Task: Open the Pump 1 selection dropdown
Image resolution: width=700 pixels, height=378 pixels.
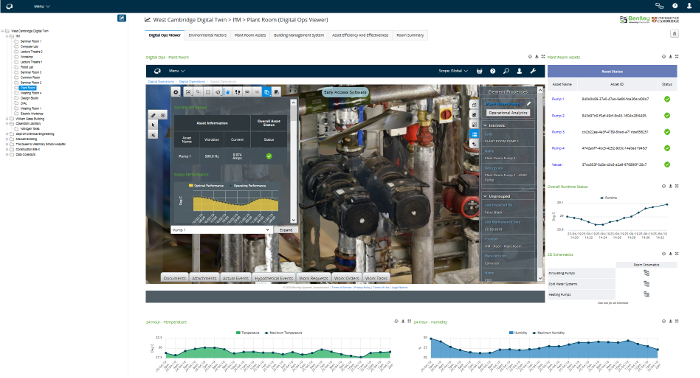Action: coord(221,230)
